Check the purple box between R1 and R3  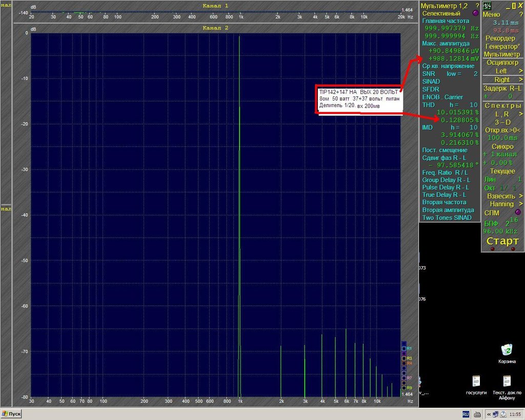tap(404, 353)
